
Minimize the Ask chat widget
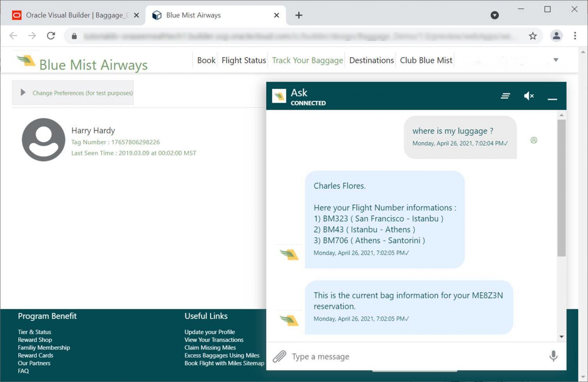coord(552,99)
